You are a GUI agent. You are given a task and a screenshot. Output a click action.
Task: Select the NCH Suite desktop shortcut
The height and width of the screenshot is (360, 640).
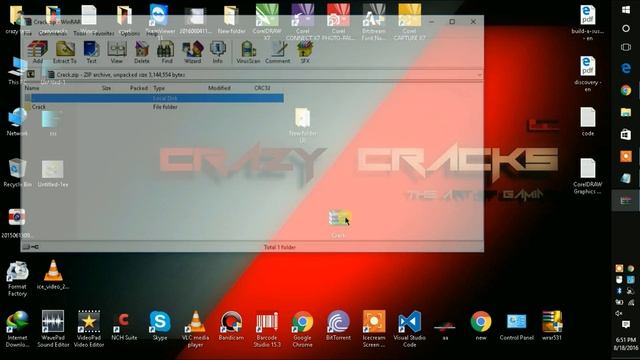pyautogui.click(x=124, y=326)
